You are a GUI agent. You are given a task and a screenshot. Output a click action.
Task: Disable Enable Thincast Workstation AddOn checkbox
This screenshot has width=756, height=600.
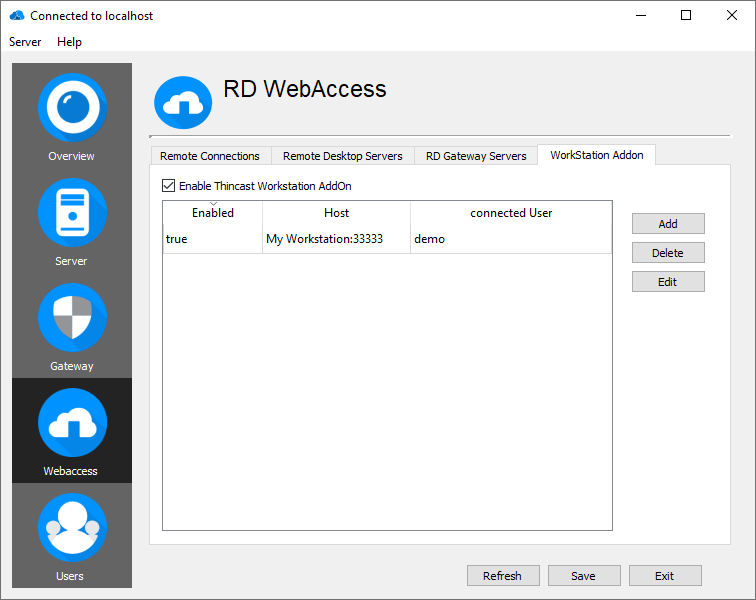point(168,186)
